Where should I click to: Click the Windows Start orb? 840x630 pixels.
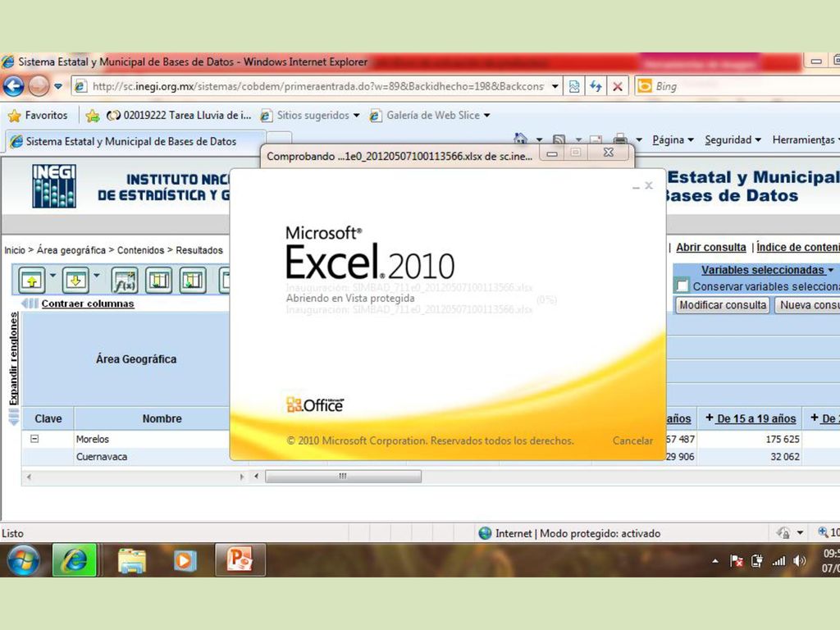pyautogui.click(x=22, y=560)
